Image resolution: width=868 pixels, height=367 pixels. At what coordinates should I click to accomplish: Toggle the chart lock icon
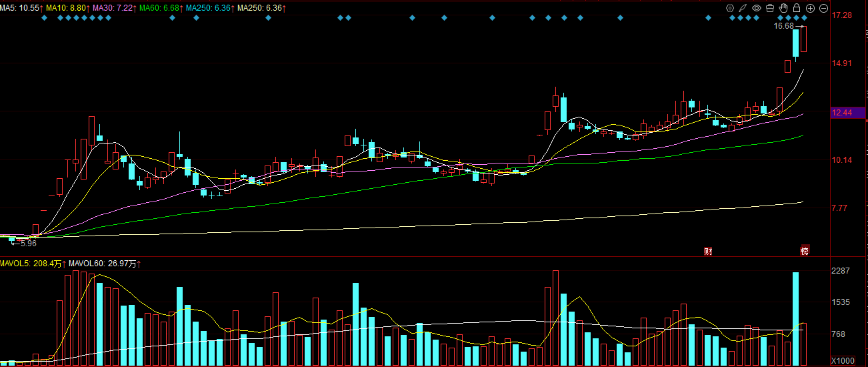click(797, 8)
